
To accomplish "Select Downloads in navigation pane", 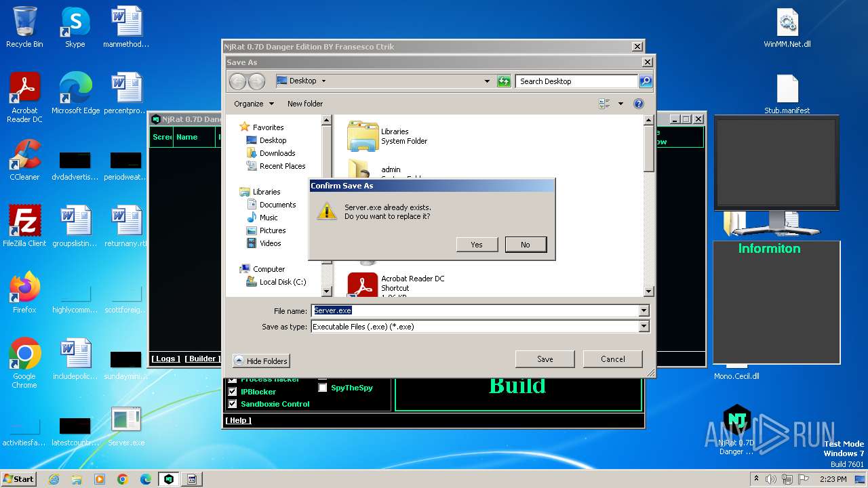I will coord(271,153).
